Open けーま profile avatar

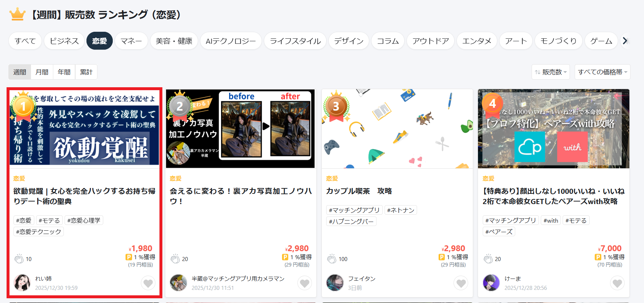(491, 283)
